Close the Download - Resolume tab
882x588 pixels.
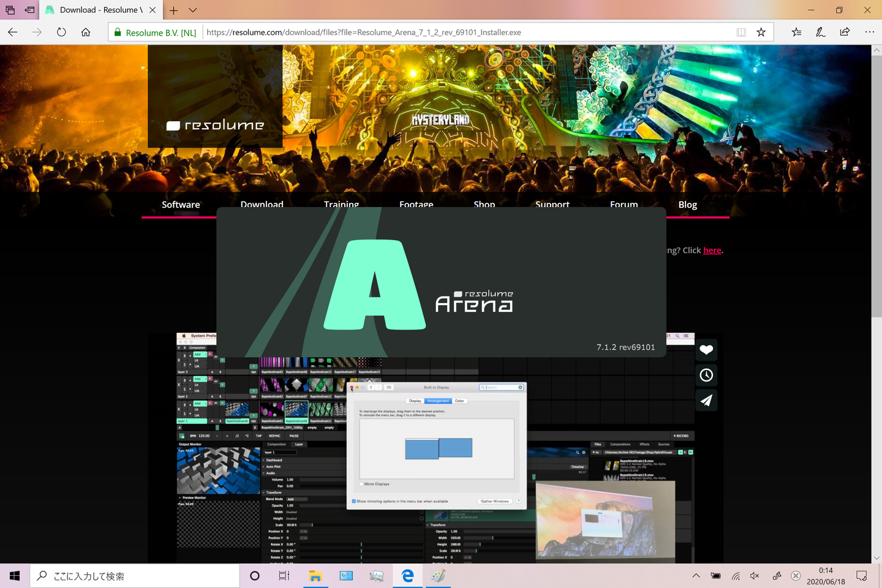pyautogui.click(x=153, y=10)
